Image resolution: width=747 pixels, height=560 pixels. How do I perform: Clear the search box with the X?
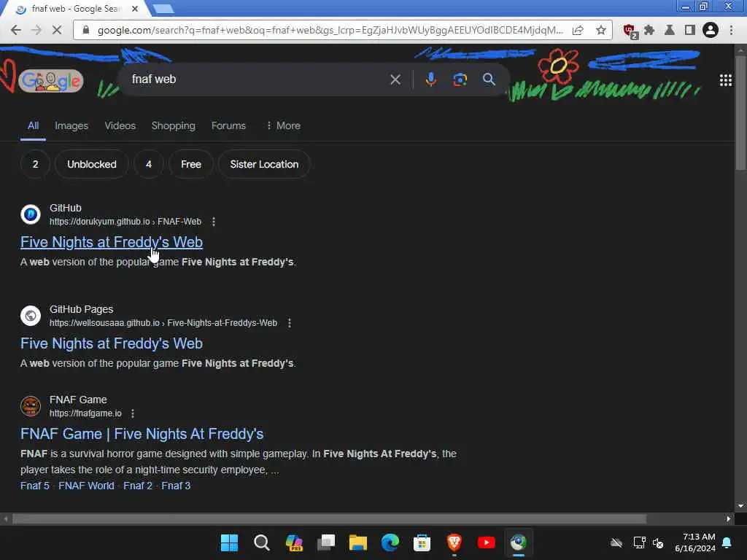[395, 79]
